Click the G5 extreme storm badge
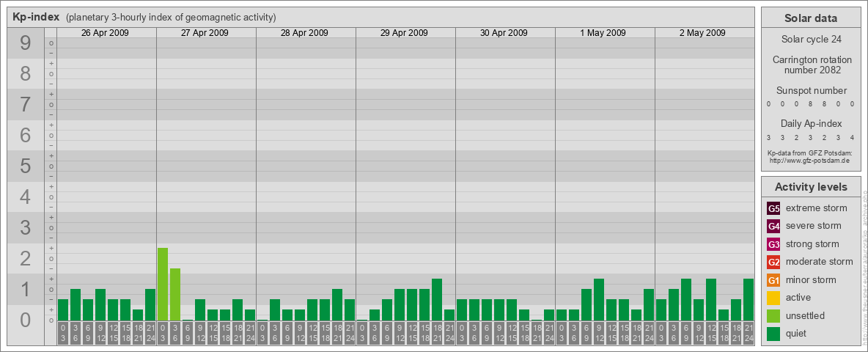 coord(773,209)
